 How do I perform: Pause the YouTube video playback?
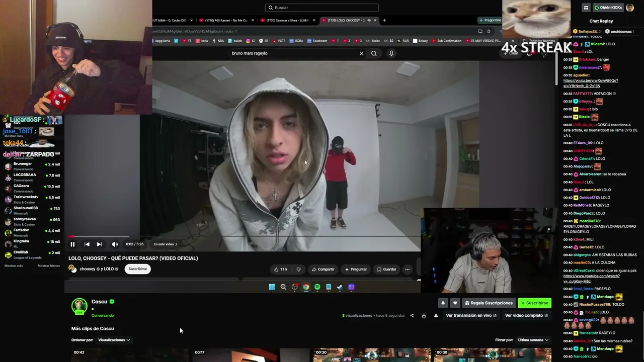coord(72,244)
